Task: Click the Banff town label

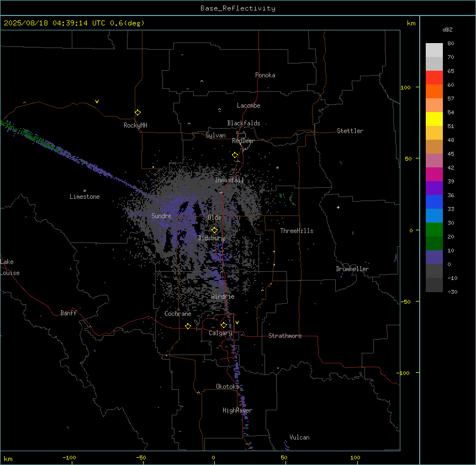Action: pyautogui.click(x=68, y=313)
